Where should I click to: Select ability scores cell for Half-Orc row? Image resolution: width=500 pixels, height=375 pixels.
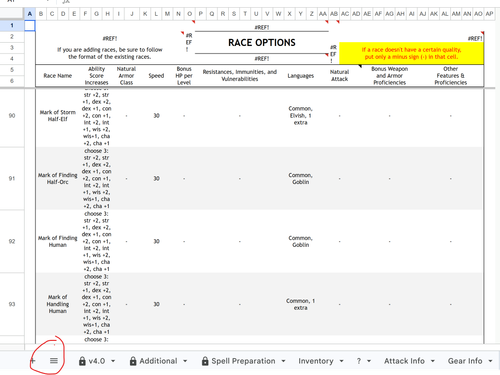[x=96, y=178]
